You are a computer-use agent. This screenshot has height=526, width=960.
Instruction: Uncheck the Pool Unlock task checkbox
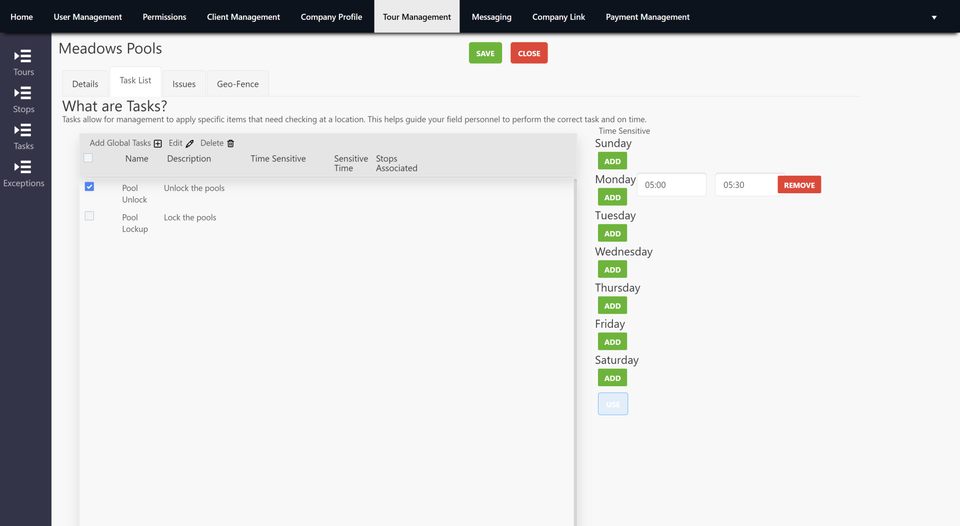(x=89, y=187)
